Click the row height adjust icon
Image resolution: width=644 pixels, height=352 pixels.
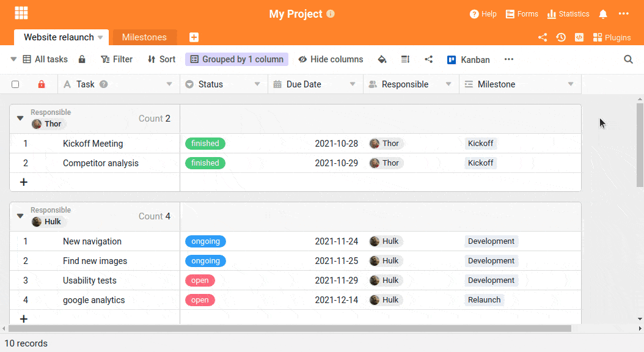(405, 59)
